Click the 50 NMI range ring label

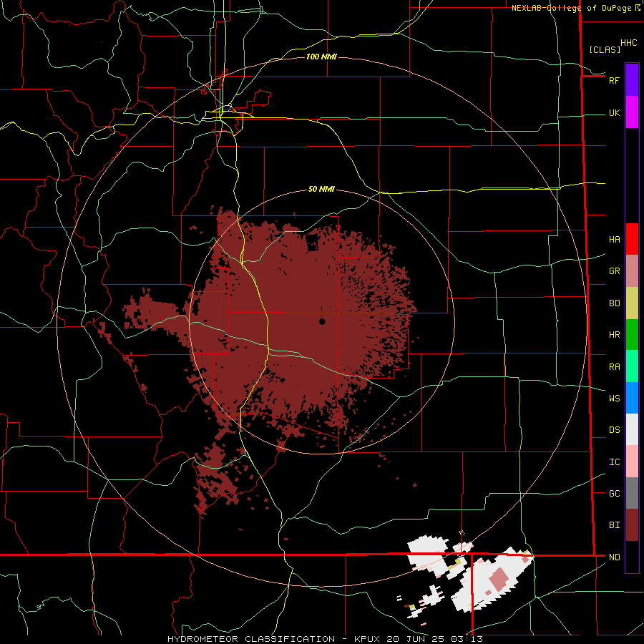tap(321, 190)
